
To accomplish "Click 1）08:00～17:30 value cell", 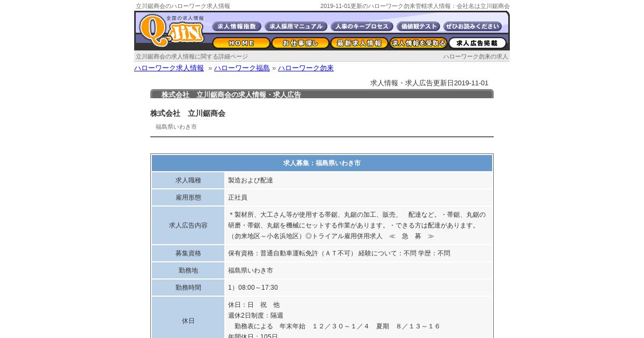I will (x=358, y=288).
